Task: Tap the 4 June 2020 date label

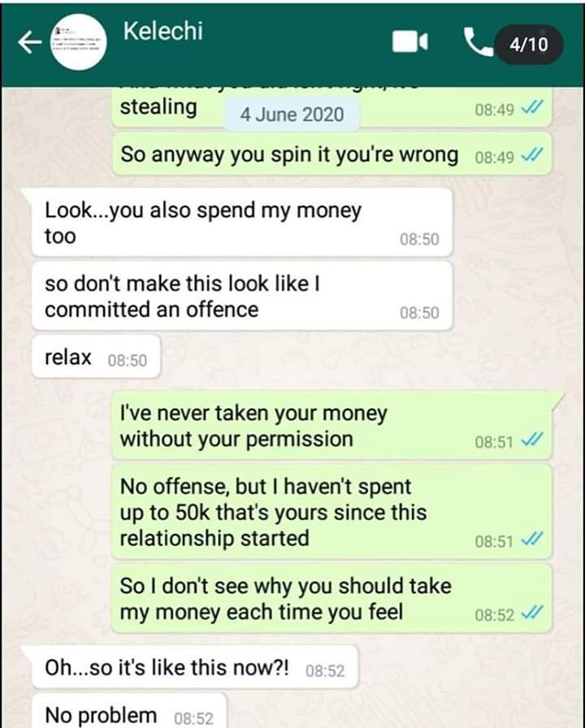Action: tap(292, 115)
